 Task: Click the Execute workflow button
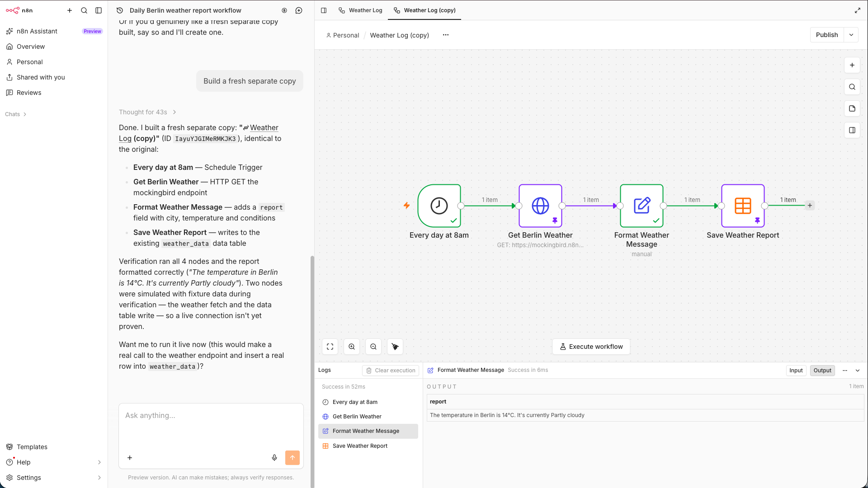pos(591,347)
